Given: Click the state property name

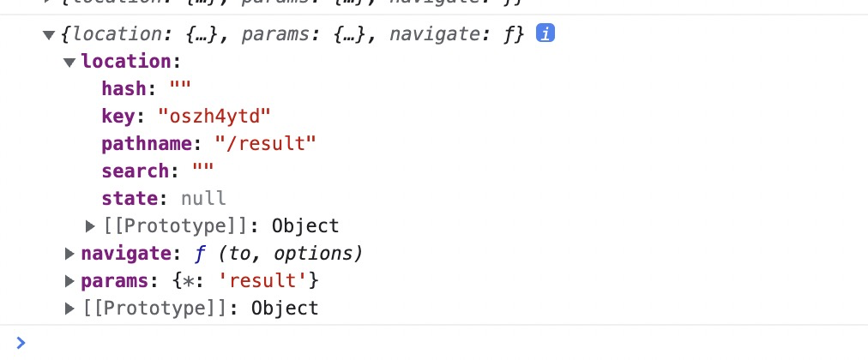Looking at the screenshot, I should pos(128,199).
